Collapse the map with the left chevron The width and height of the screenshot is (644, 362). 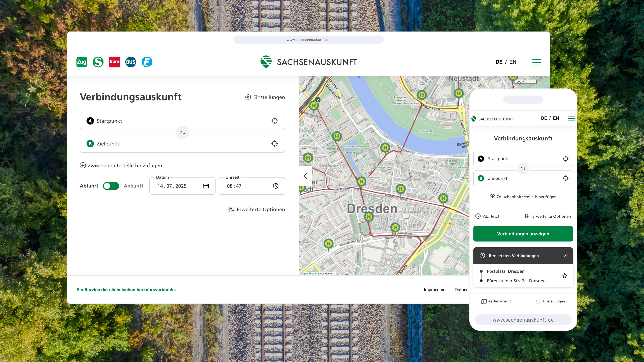tap(305, 176)
